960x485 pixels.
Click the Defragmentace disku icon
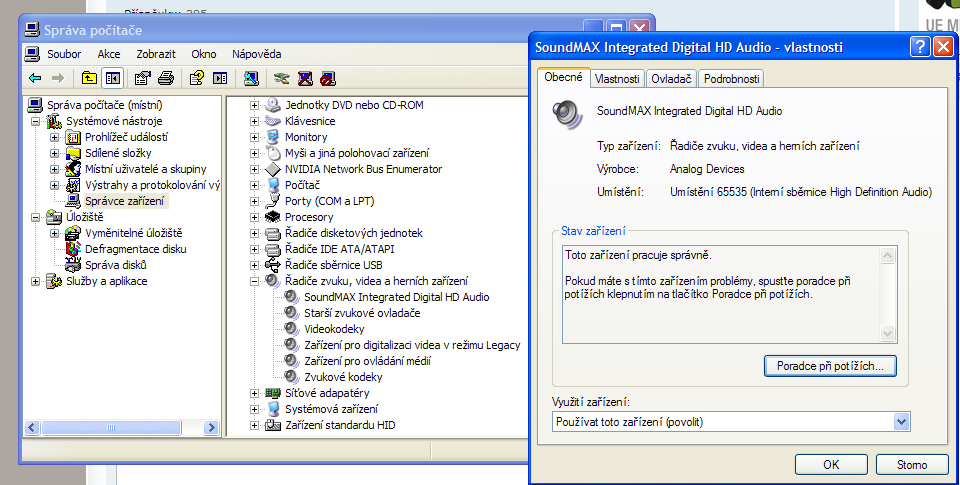[73, 249]
